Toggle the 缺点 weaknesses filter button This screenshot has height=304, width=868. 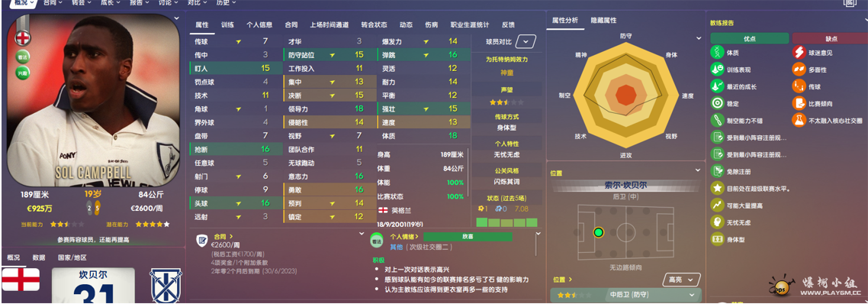(x=831, y=38)
